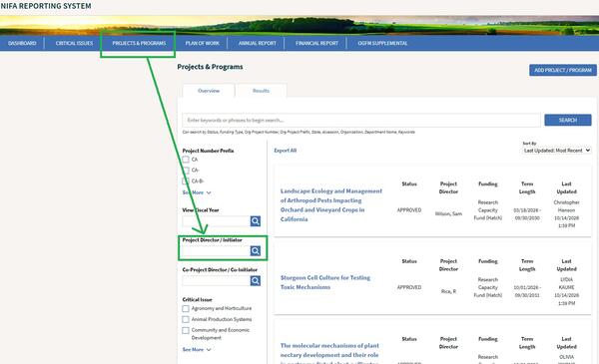Check the CA project number prefix box
The width and height of the screenshot is (599, 364).
point(186,160)
